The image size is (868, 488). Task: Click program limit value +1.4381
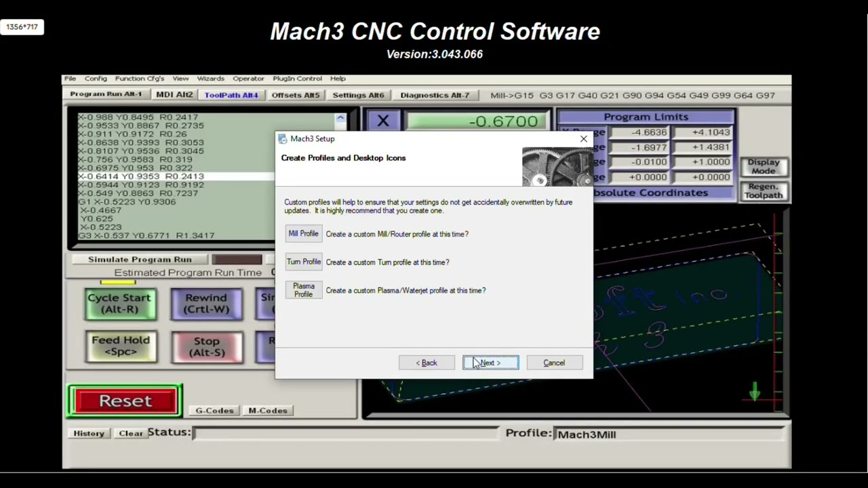point(701,147)
